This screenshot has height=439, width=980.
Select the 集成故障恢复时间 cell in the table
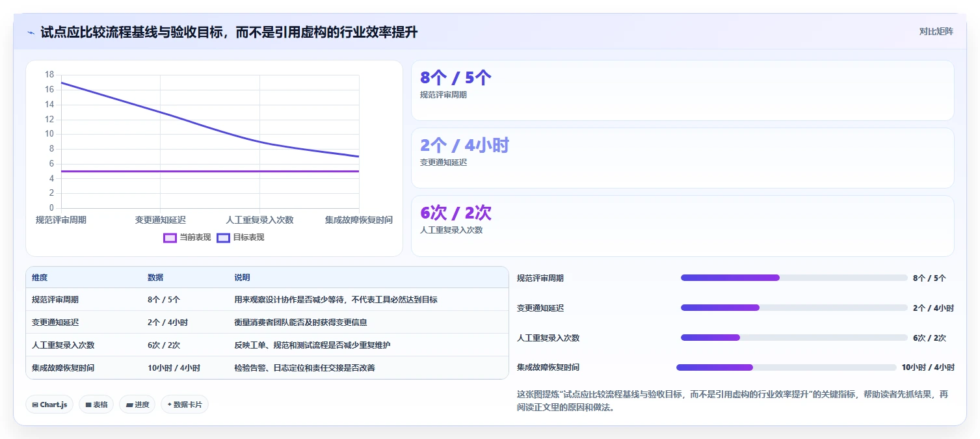63,367
